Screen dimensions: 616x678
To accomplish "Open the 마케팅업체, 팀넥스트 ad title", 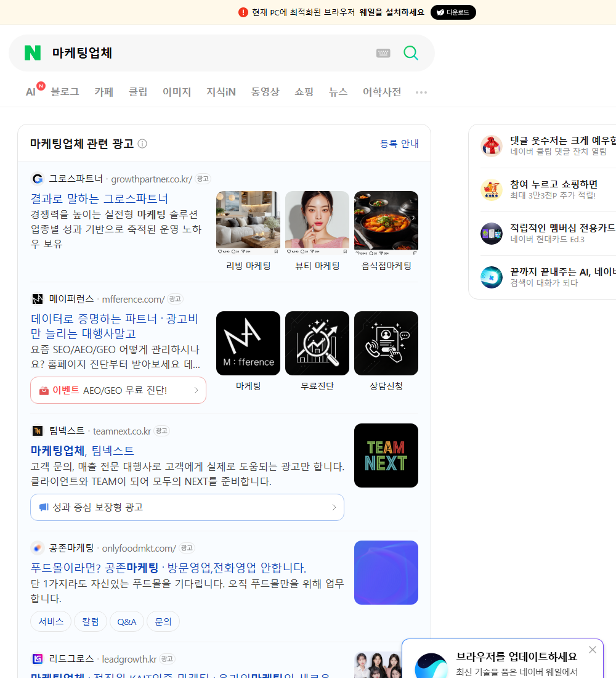I will pos(82,451).
